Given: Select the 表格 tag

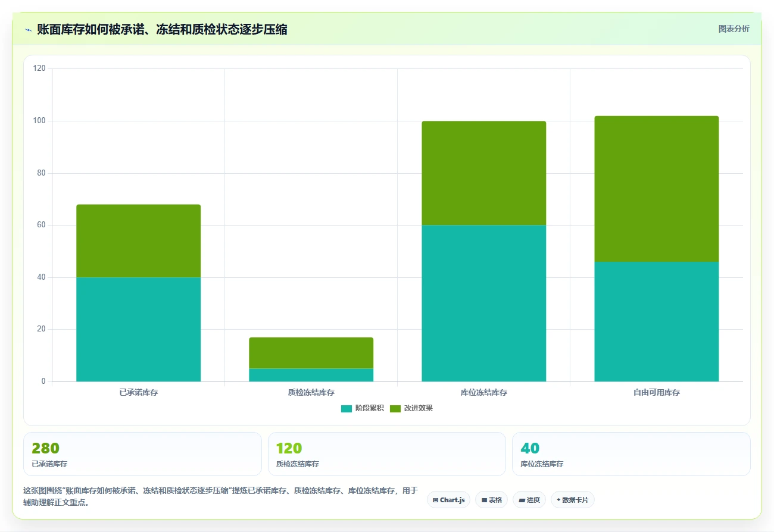Looking at the screenshot, I should point(492,500).
